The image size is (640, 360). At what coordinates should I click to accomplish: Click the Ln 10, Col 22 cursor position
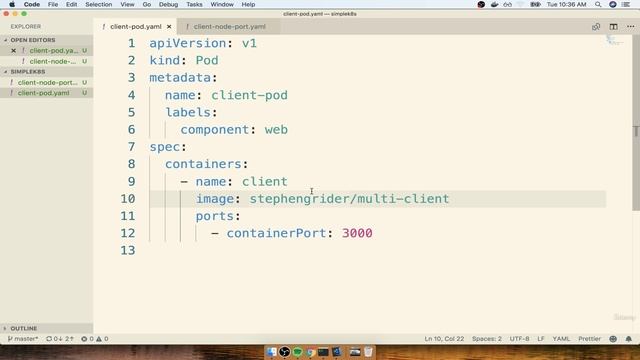444,339
